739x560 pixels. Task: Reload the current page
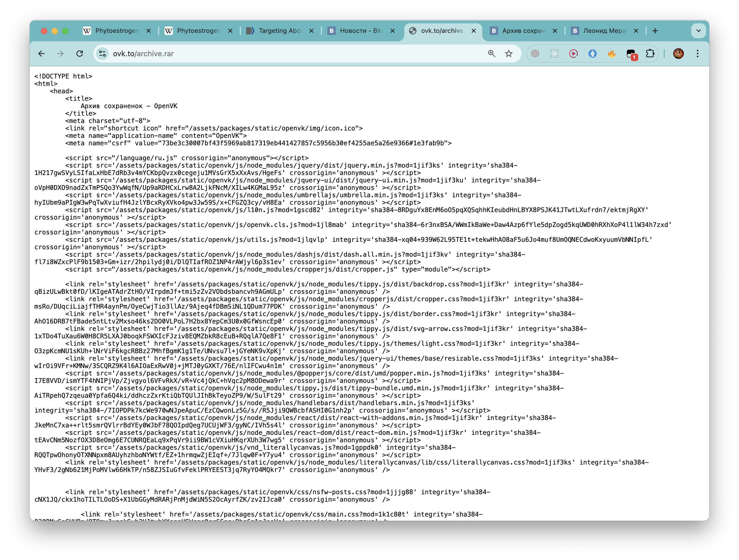click(x=80, y=54)
